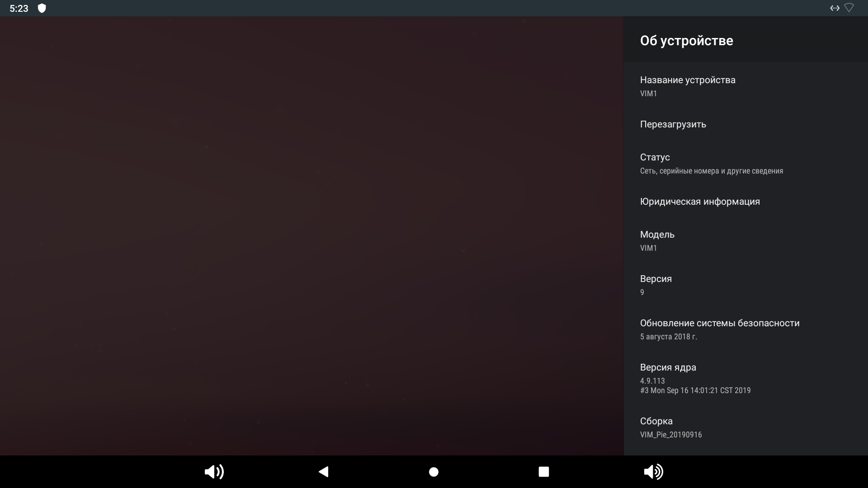The height and width of the screenshot is (488, 868).
Task: Open Обновление системы безопасности entry
Action: pos(746,329)
